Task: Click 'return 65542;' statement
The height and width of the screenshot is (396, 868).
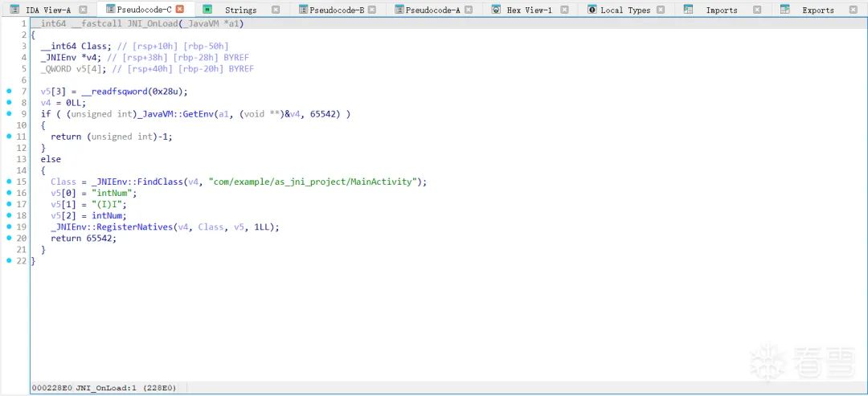Action: (x=84, y=239)
